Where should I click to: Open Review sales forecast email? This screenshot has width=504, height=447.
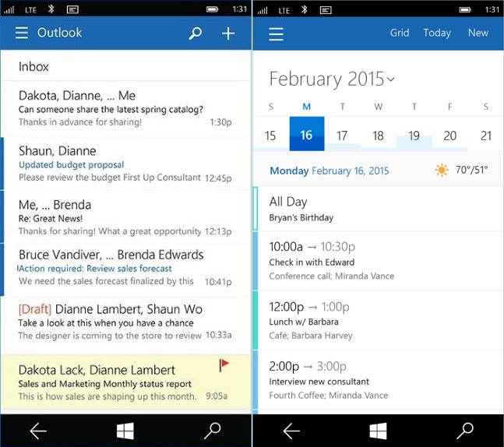tap(126, 269)
